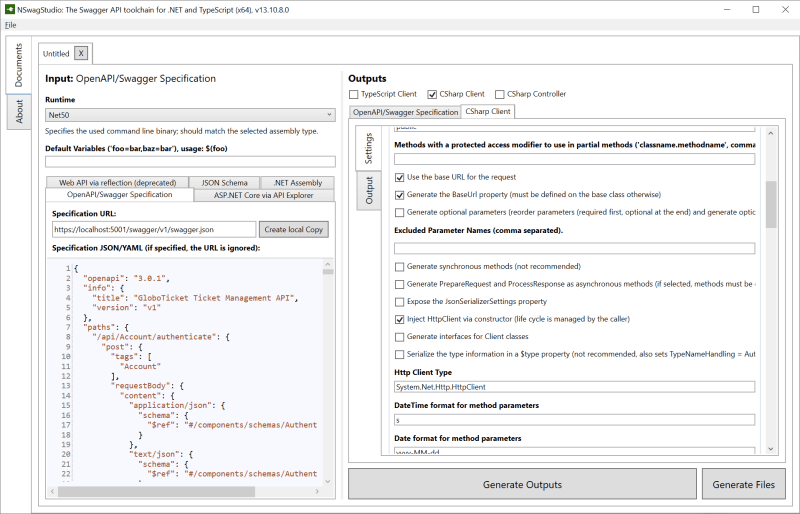Click the Http Client Type field
800x514 pixels.
(x=574, y=387)
